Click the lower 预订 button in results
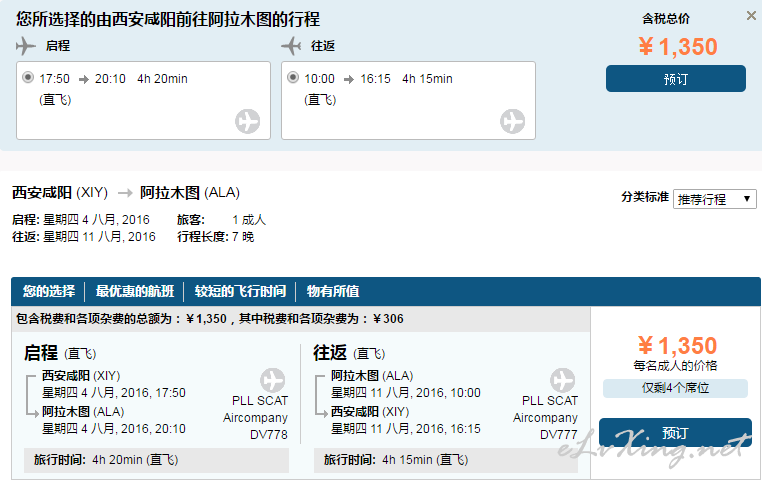This screenshot has height=481, width=762. (675, 432)
